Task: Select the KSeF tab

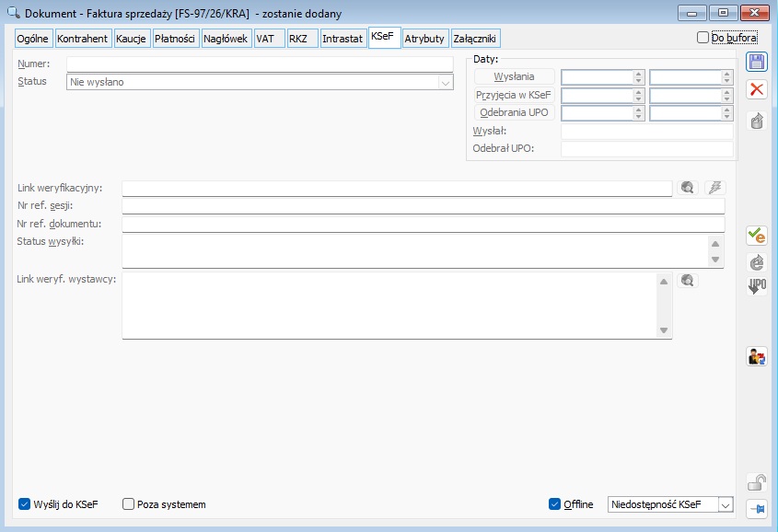Action: click(384, 37)
